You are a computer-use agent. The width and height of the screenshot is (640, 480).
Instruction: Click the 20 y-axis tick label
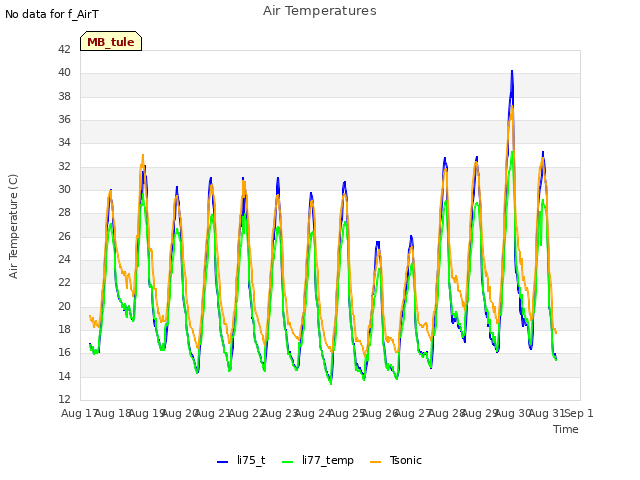coord(64,306)
